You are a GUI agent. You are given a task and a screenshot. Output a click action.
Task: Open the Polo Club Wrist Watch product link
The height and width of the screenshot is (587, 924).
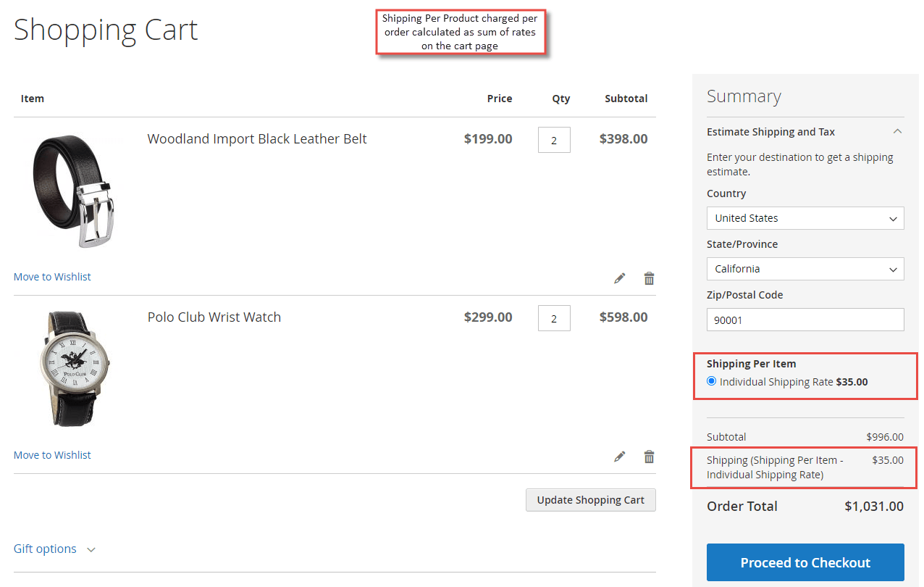click(x=214, y=317)
